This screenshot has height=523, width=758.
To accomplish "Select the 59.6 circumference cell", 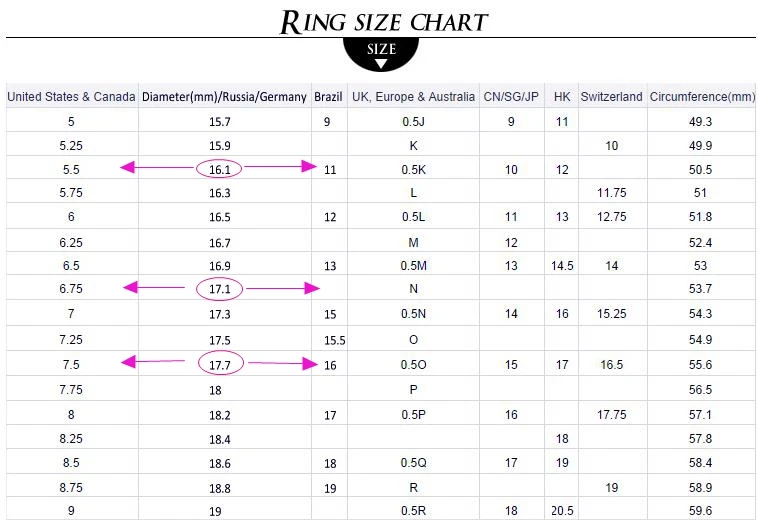I will pyautogui.click(x=700, y=510).
